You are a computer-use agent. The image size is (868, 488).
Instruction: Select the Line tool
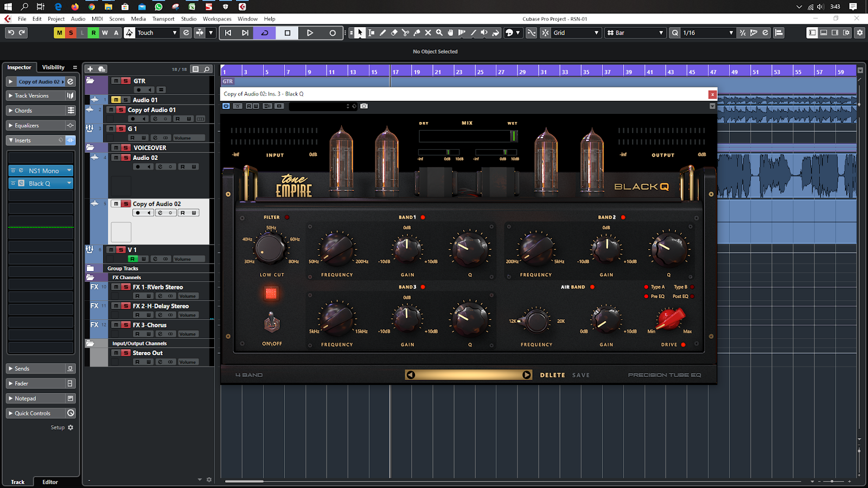pyautogui.click(x=473, y=33)
